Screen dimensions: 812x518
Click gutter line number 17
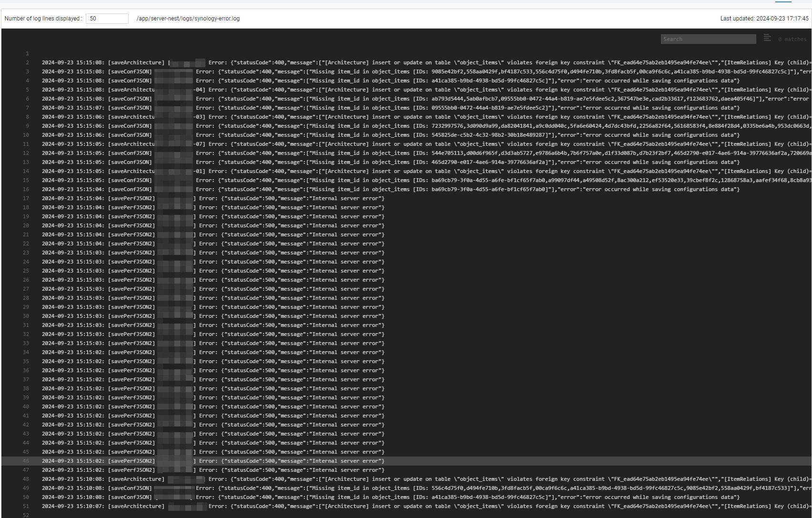(26, 198)
